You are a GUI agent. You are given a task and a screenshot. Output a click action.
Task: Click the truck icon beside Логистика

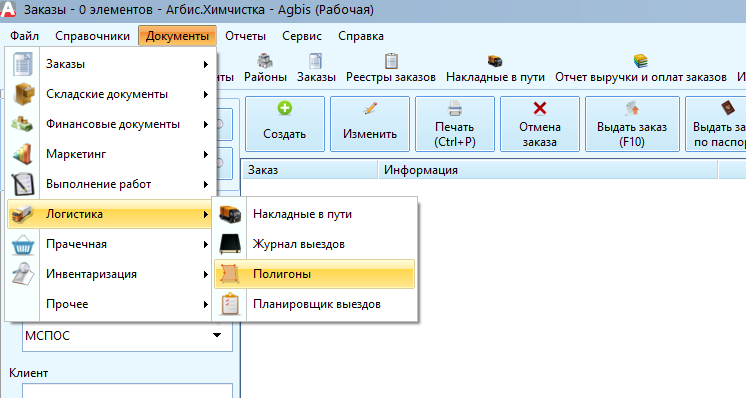(x=22, y=214)
